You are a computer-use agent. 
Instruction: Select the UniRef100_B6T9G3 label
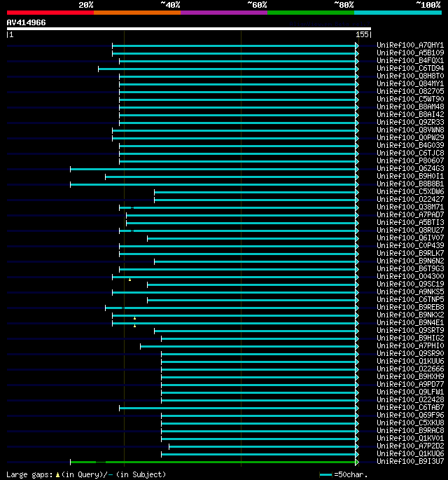coord(410,268)
